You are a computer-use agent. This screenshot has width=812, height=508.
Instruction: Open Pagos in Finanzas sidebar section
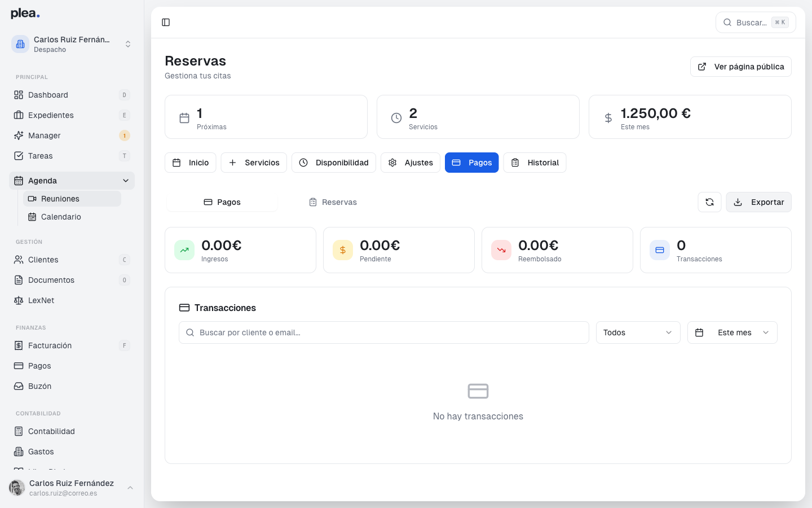coord(72,366)
